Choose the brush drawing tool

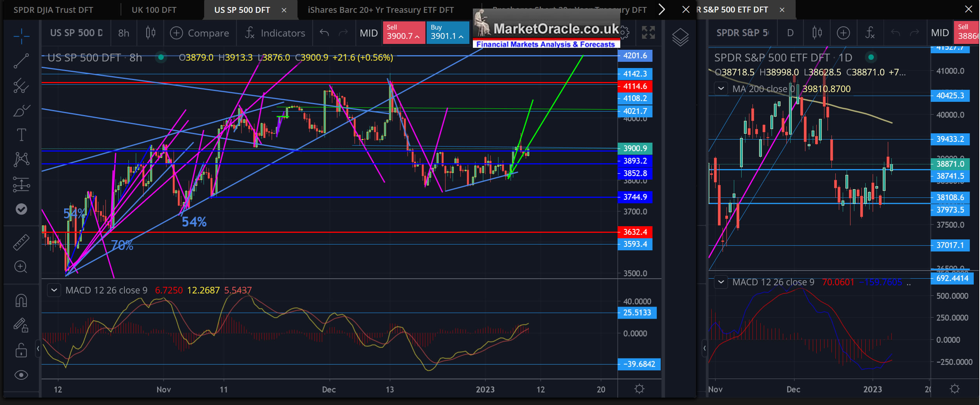click(x=21, y=111)
